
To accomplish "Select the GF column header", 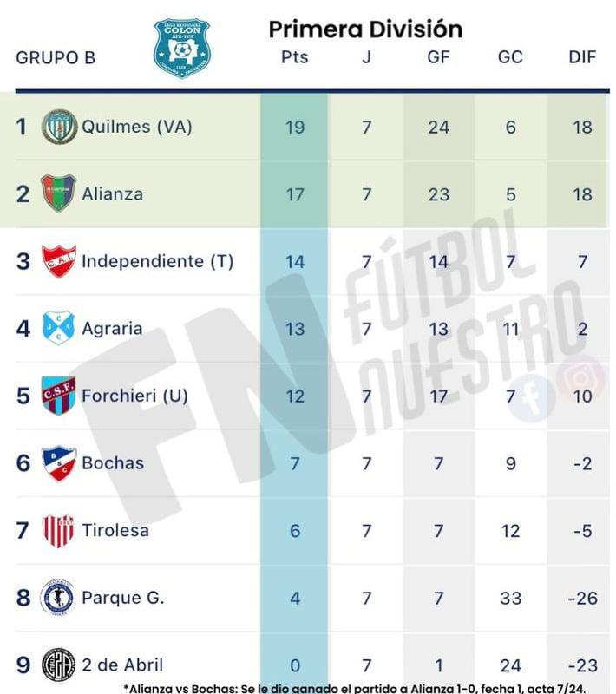I will (x=438, y=57).
